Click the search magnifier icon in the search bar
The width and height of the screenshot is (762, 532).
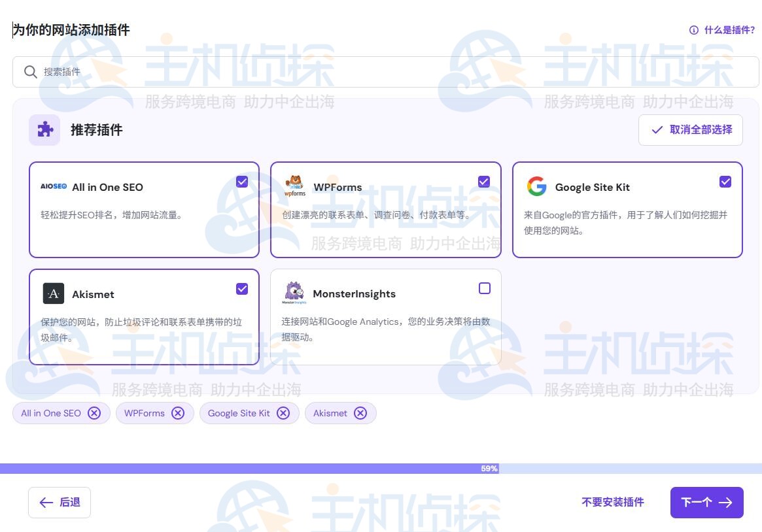click(31, 72)
